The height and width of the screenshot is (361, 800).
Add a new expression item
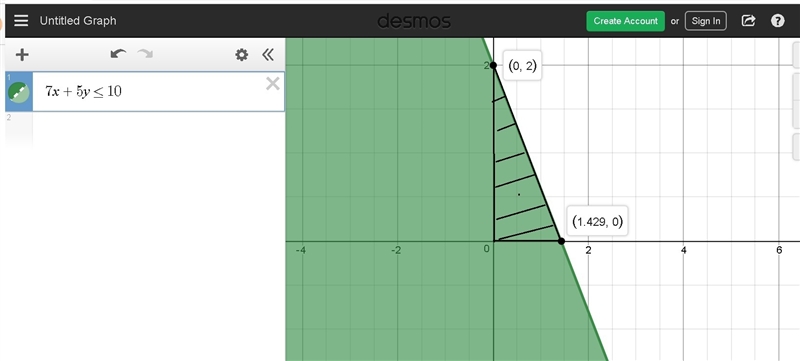[22, 55]
